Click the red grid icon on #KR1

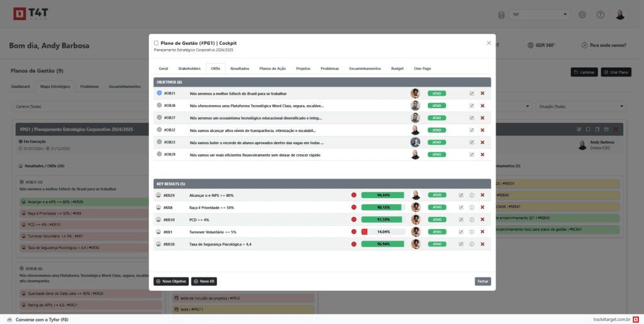pyautogui.click(x=364, y=232)
